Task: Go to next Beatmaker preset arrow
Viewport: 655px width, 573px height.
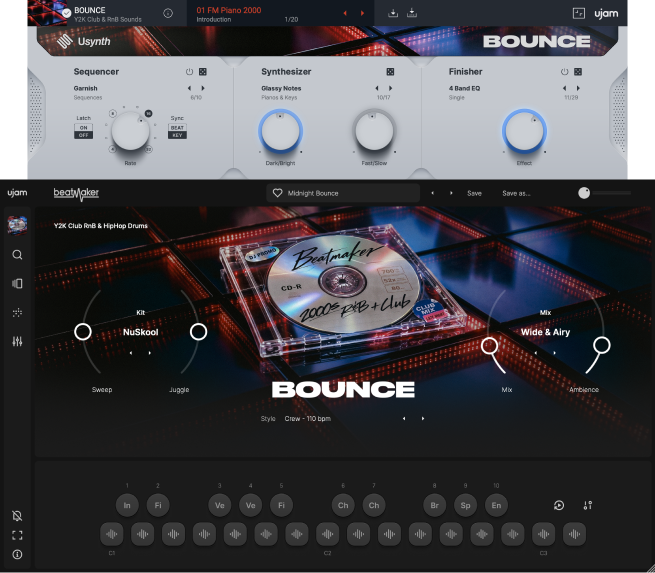Action: coord(451,193)
